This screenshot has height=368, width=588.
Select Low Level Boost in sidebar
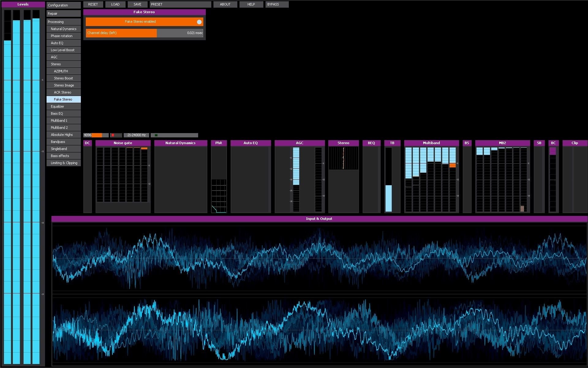point(64,50)
